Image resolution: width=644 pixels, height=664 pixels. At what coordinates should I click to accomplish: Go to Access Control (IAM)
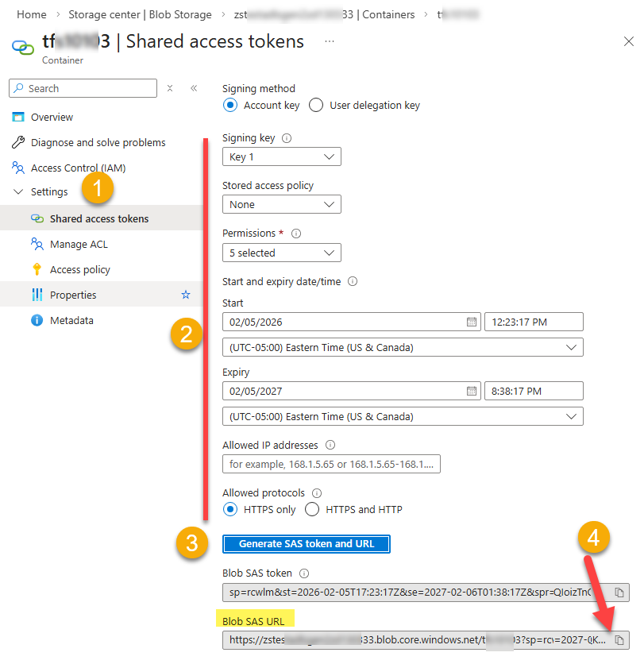click(78, 168)
